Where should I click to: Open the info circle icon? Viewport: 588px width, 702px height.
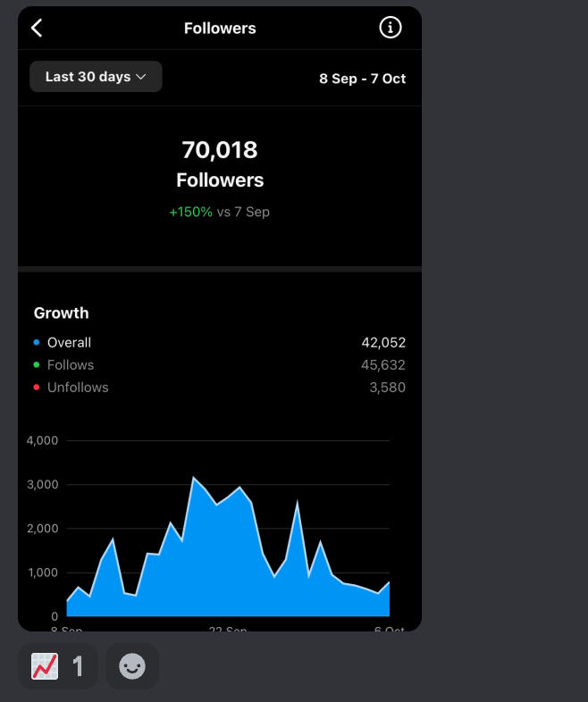point(390,28)
